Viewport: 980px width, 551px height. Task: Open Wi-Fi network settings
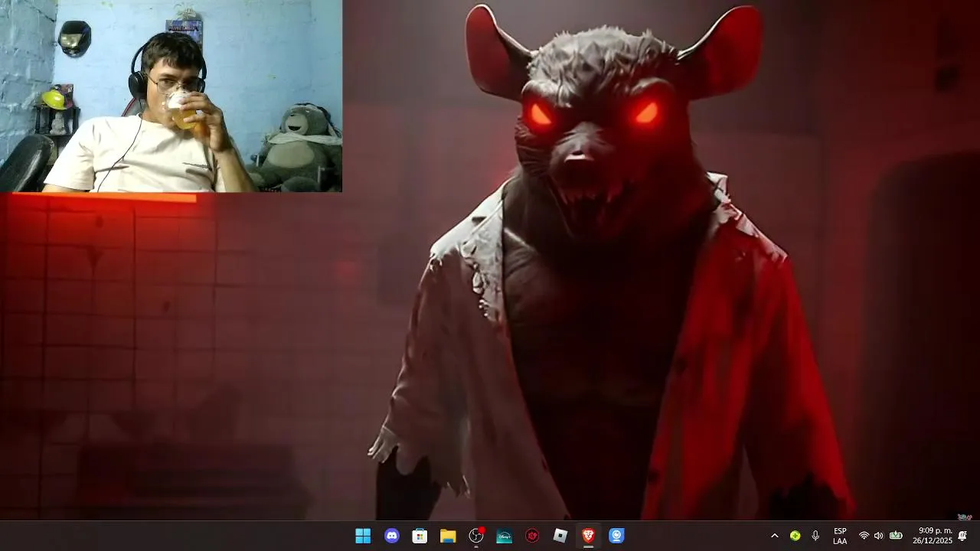coord(864,536)
